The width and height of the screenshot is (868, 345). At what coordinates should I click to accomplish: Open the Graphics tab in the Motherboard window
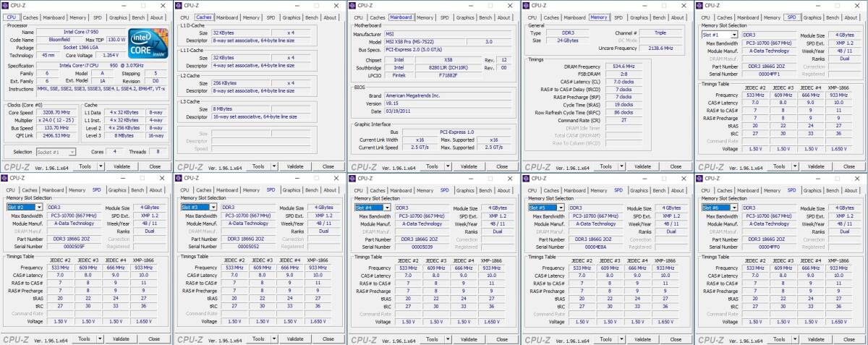click(464, 17)
